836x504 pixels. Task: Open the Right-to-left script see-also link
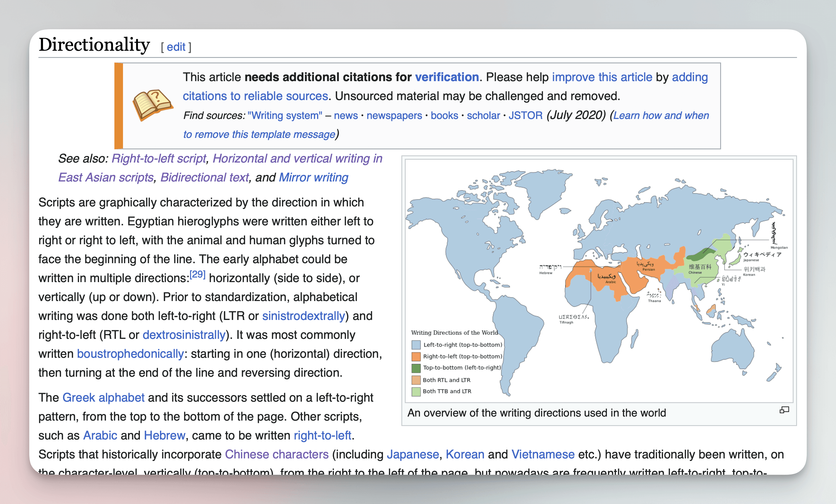(159, 159)
